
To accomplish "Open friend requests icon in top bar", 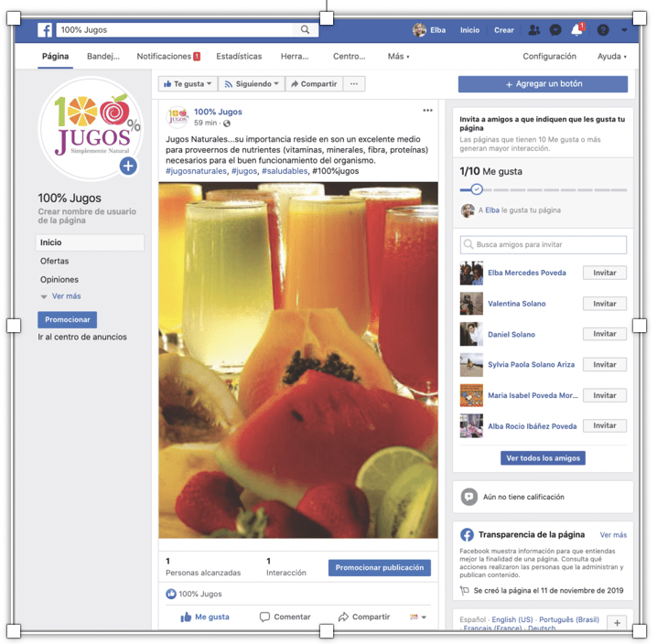I will (534, 30).
